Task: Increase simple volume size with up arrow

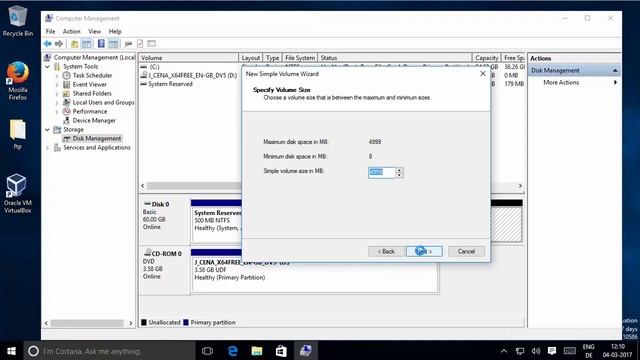Action: pyautogui.click(x=399, y=170)
